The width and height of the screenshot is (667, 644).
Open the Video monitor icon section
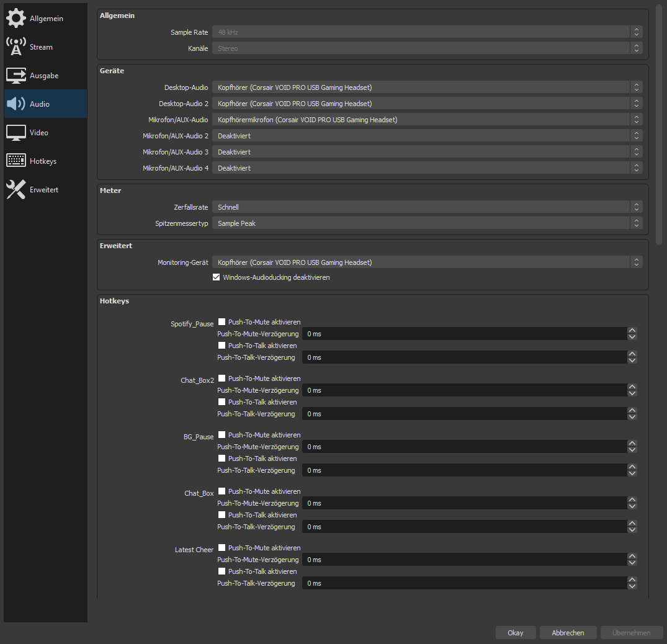click(x=16, y=133)
